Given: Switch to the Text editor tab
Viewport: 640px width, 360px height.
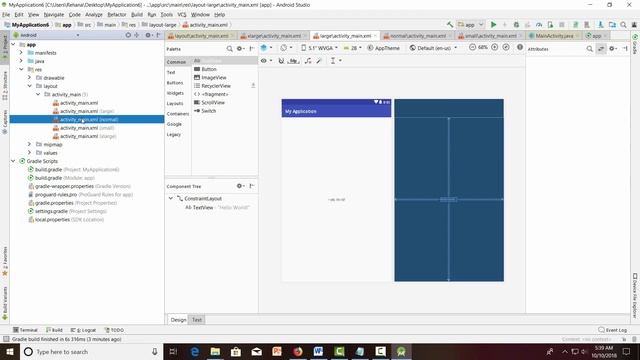Looking at the screenshot, I should (x=197, y=320).
